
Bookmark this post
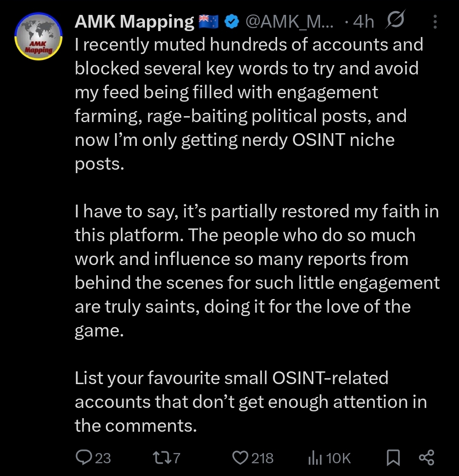pos(393,458)
